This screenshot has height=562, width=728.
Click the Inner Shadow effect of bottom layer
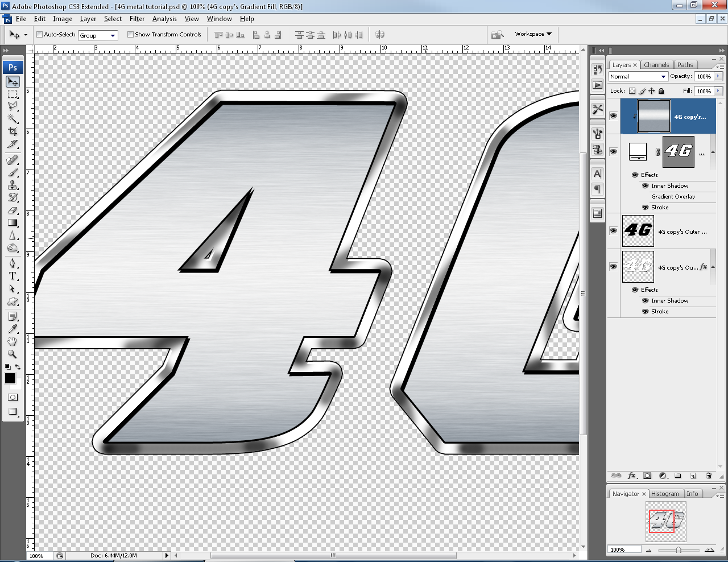point(669,300)
